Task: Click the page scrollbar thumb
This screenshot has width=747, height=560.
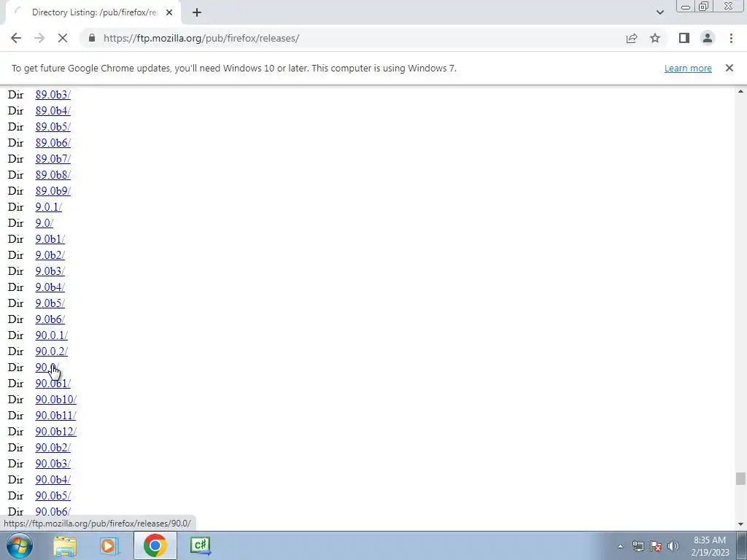Action: pyautogui.click(x=740, y=478)
